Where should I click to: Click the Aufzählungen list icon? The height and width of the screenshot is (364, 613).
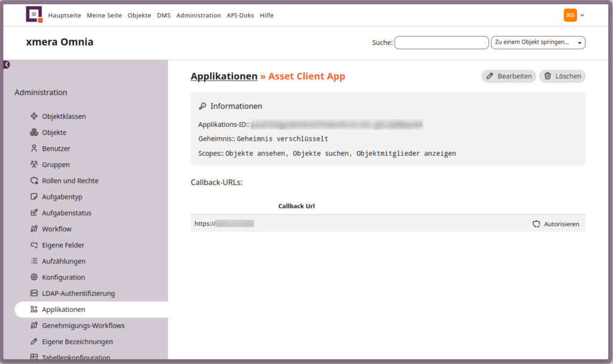tap(34, 261)
